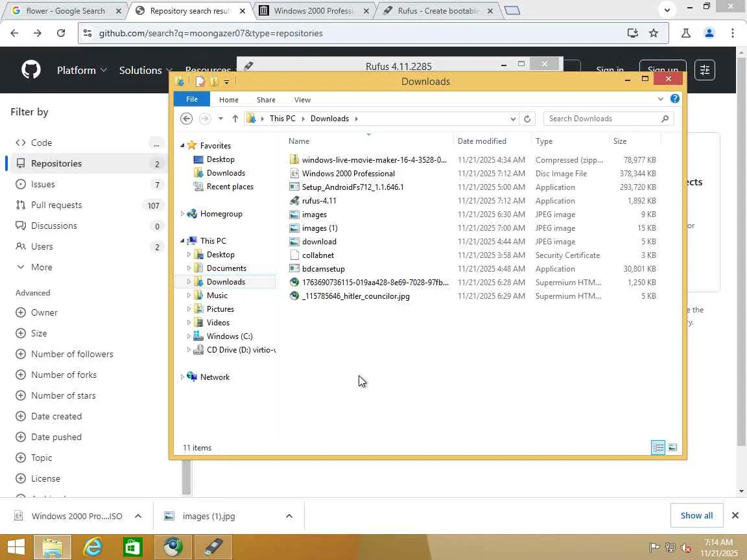The width and height of the screenshot is (747, 560).
Task: Bookmark this page with the star
Action: coord(653,33)
